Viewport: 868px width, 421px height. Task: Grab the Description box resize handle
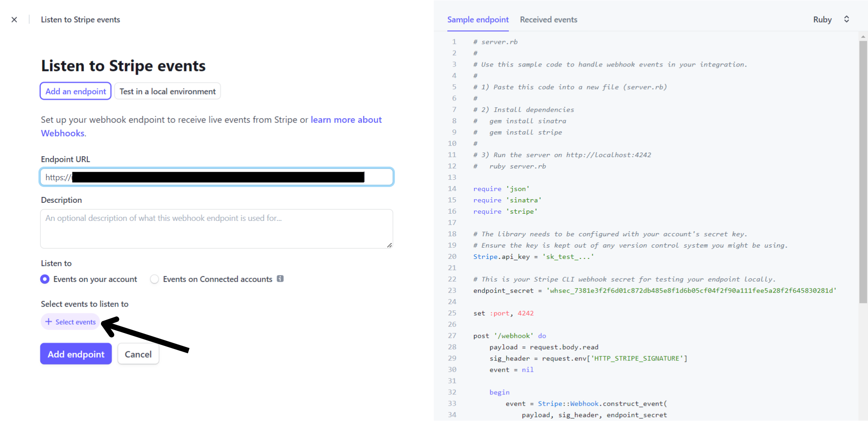389,245
